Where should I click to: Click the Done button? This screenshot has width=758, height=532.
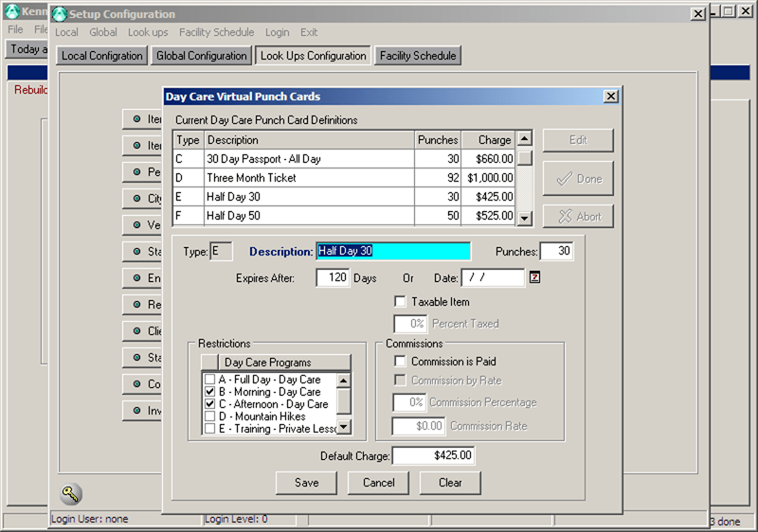pyautogui.click(x=578, y=179)
